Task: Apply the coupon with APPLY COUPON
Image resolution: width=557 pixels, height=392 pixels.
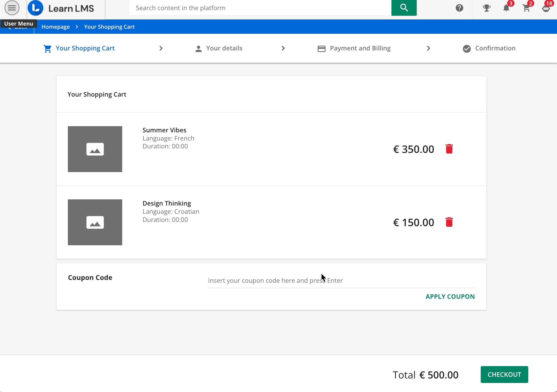Action: (450, 296)
